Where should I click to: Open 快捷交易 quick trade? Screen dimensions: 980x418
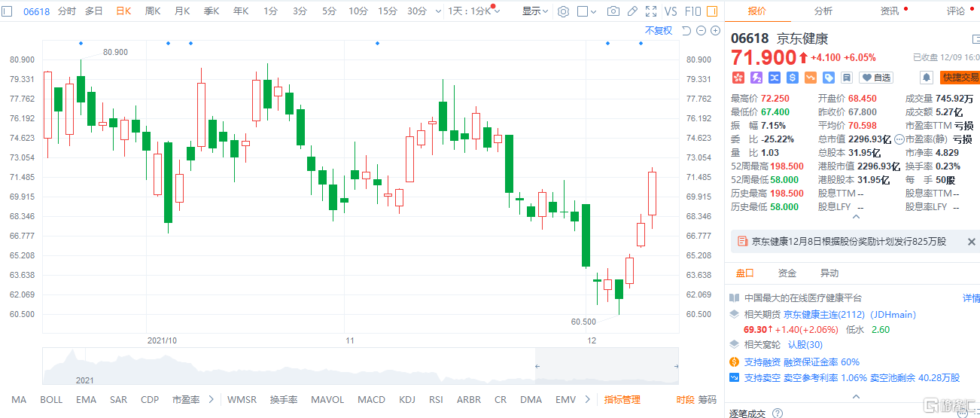(x=960, y=78)
